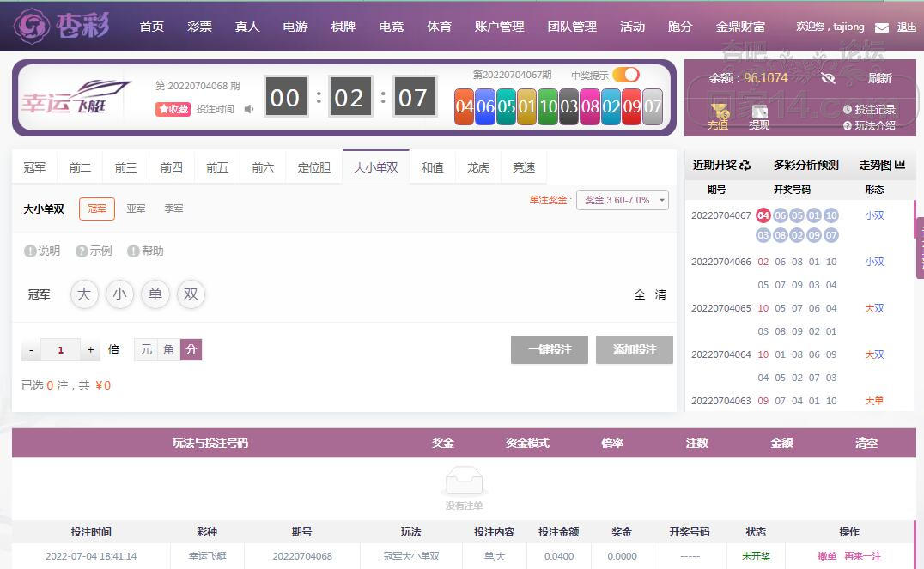Click the site logo icon
Viewport: 924px width, 569px height.
click(x=32, y=26)
